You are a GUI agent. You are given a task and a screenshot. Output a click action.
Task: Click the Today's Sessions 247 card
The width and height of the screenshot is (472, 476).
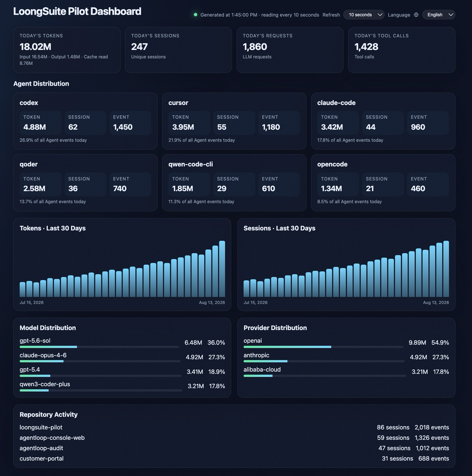click(x=178, y=50)
